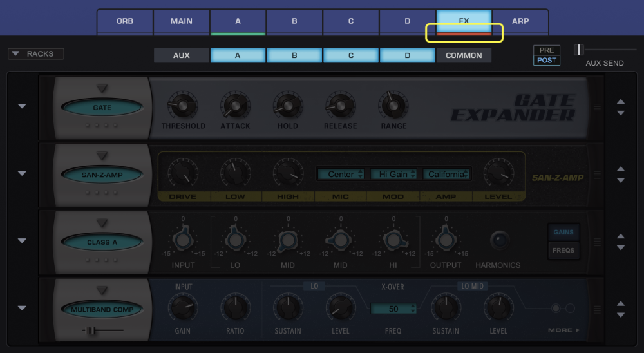The width and height of the screenshot is (644, 353).
Task: Click the Multiband Comp Ratio knob
Action: point(235,308)
